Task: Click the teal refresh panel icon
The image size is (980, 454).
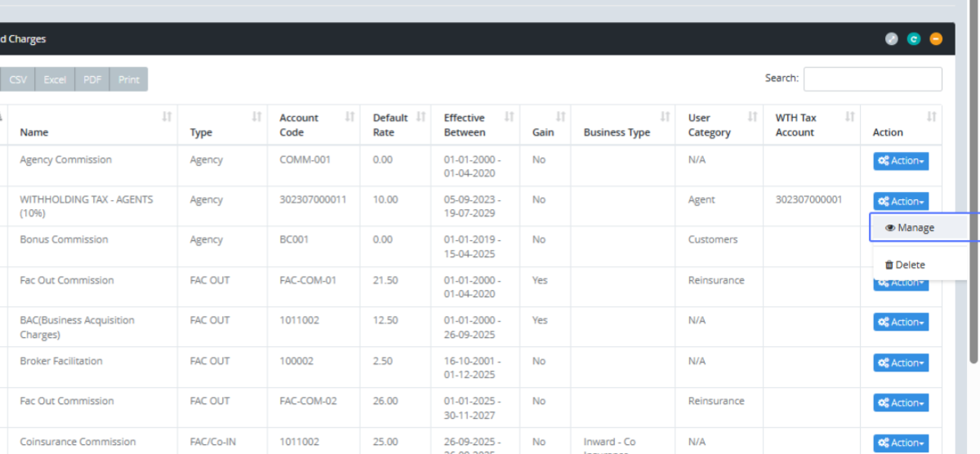Action: (x=914, y=39)
